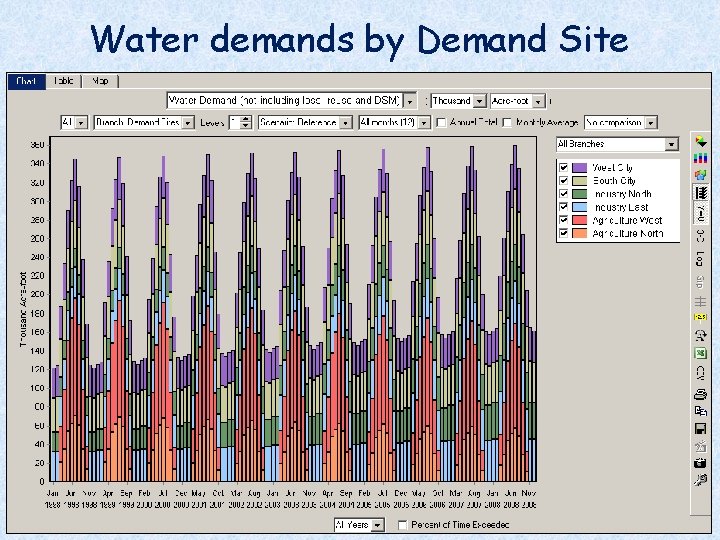720x540 pixels.
Task: Open the All months (12) dropdown
Action: click(x=394, y=123)
